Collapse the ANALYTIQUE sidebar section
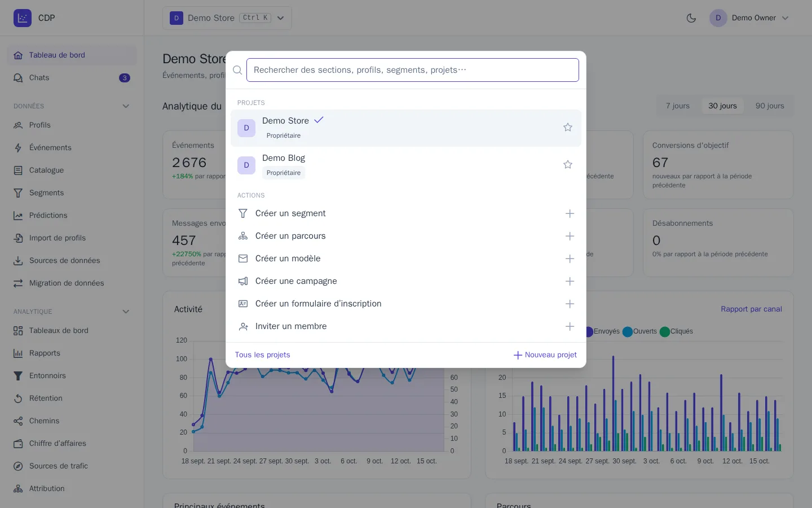Image resolution: width=812 pixels, height=508 pixels. 126,312
